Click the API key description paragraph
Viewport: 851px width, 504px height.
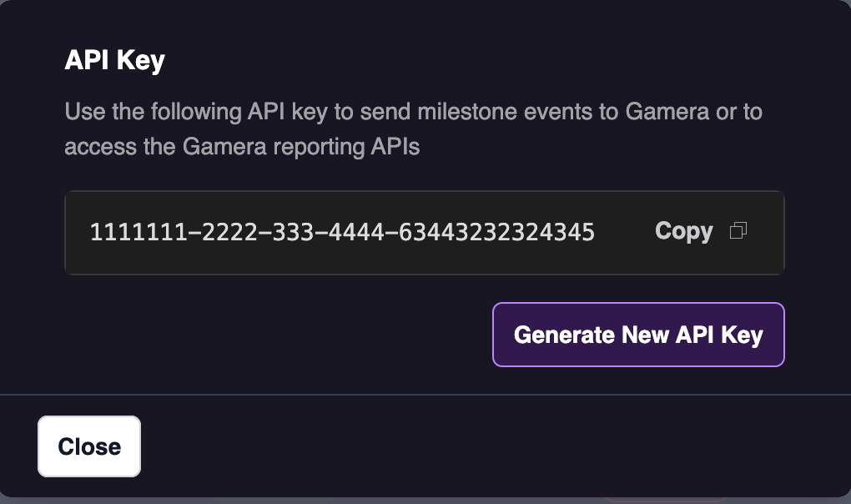coord(413,129)
